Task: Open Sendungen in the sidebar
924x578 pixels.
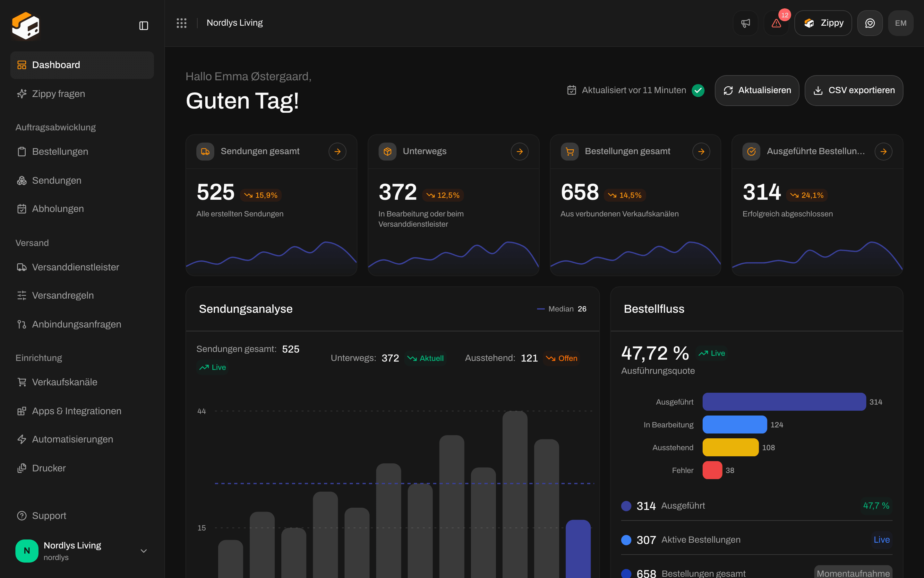Action: point(82,180)
